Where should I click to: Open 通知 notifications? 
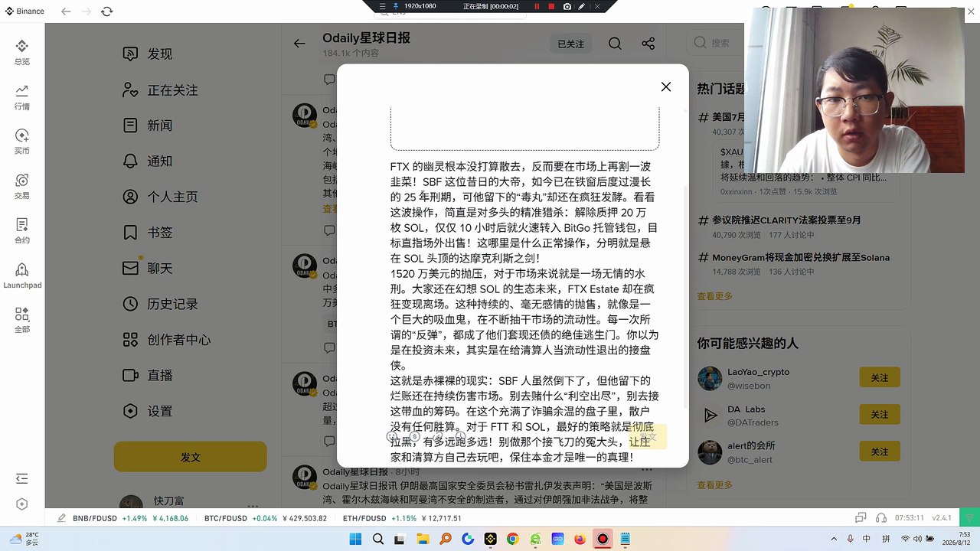point(147,161)
